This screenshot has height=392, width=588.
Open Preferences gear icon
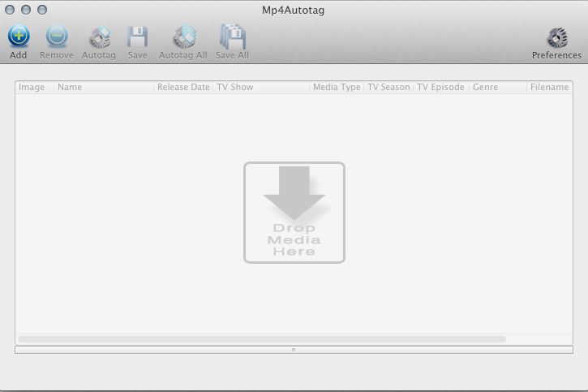[556, 37]
